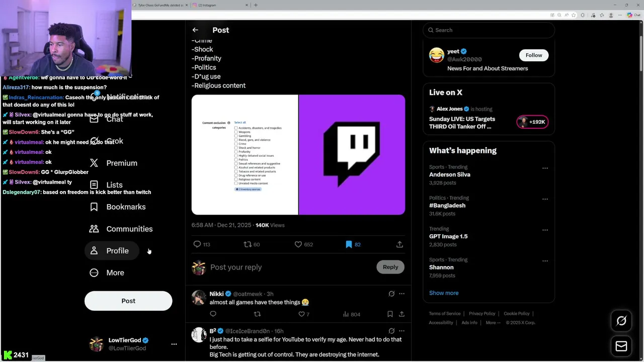Open yeet's laughing emoji avatar
Screen dimensions: 644x362
pos(437,55)
